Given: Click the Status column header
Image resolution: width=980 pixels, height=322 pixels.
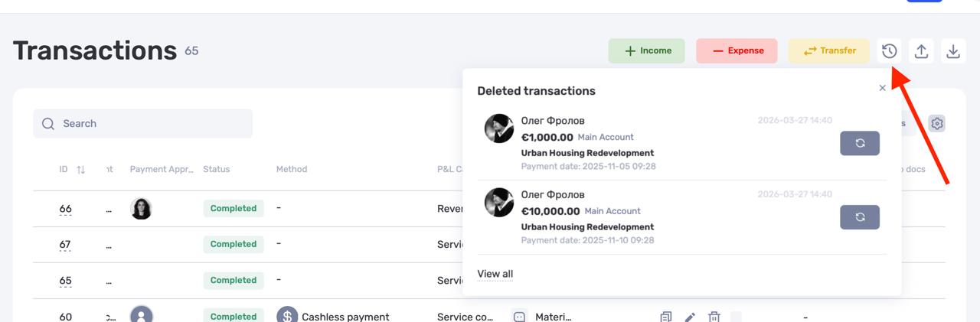Looking at the screenshot, I should 216,169.
